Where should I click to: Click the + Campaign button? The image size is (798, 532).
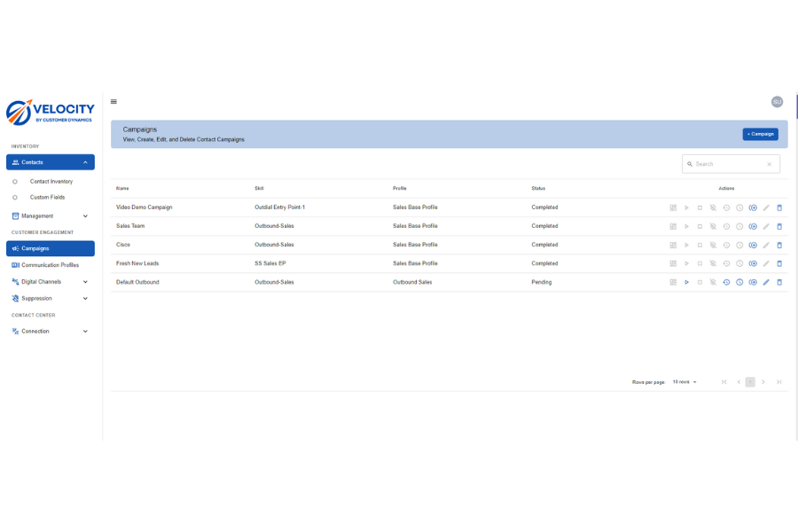tap(760, 134)
